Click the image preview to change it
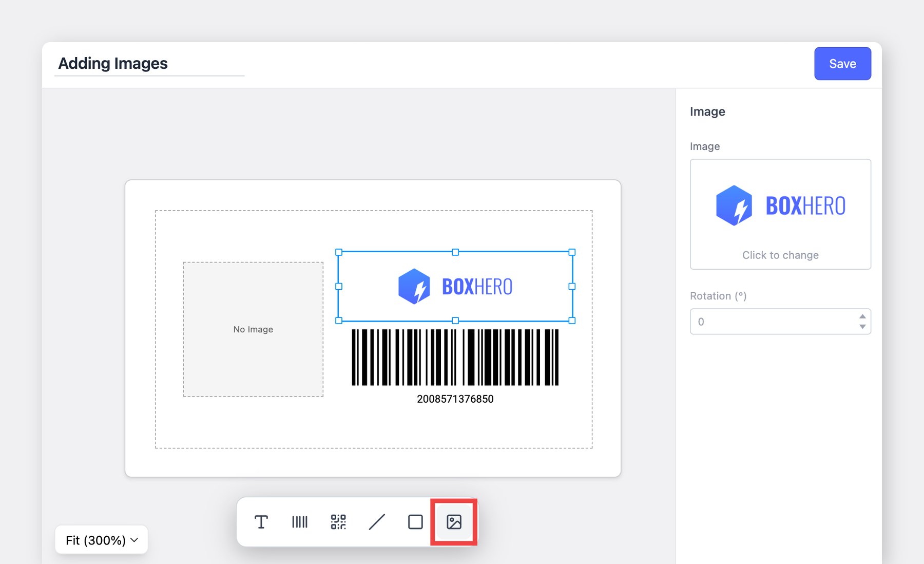 pyautogui.click(x=780, y=214)
